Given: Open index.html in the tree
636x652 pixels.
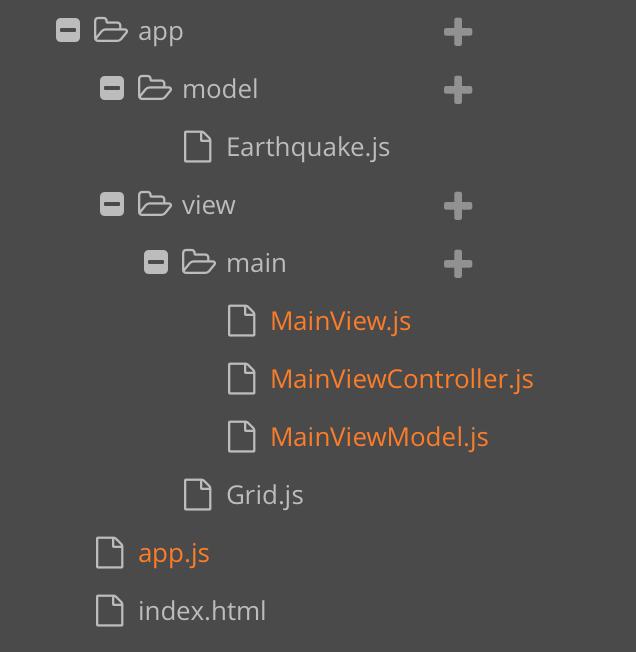Looking at the screenshot, I should coord(202,611).
